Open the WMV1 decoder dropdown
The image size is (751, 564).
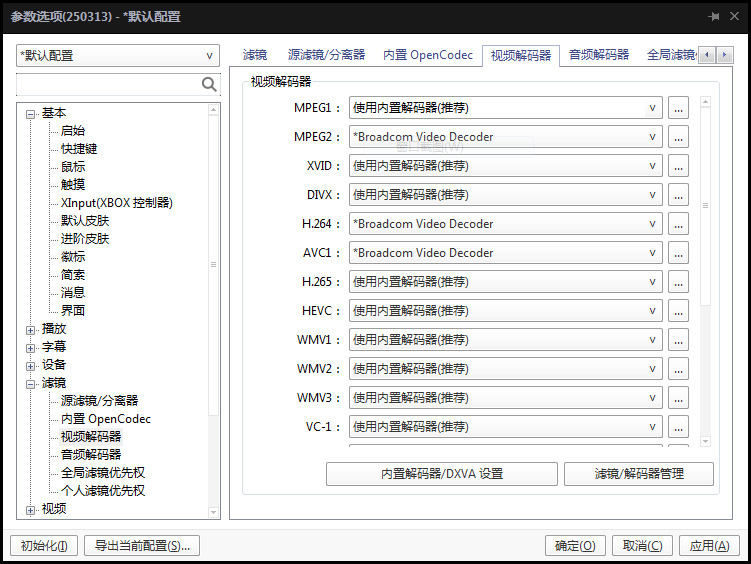[x=505, y=339]
